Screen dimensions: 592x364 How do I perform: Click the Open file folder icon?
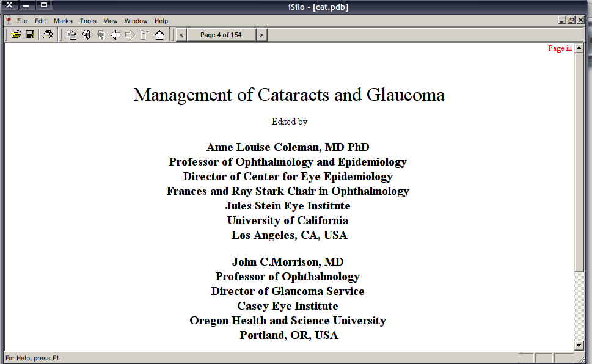(16, 35)
